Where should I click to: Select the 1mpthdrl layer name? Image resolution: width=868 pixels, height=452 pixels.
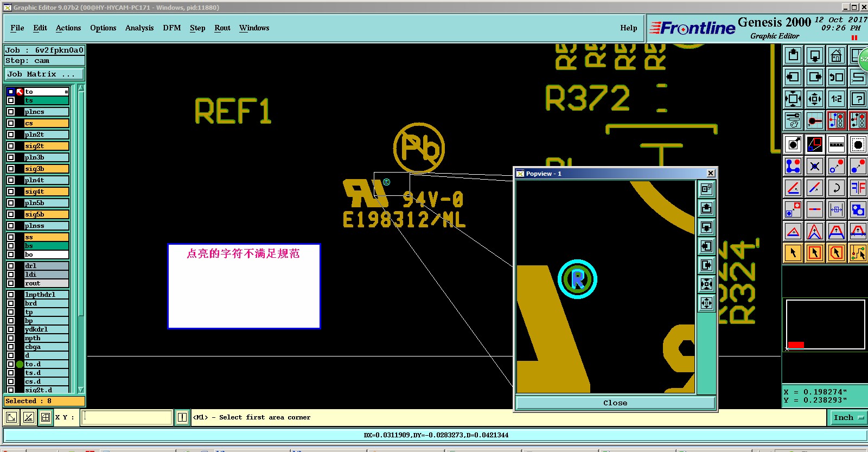[47, 295]
